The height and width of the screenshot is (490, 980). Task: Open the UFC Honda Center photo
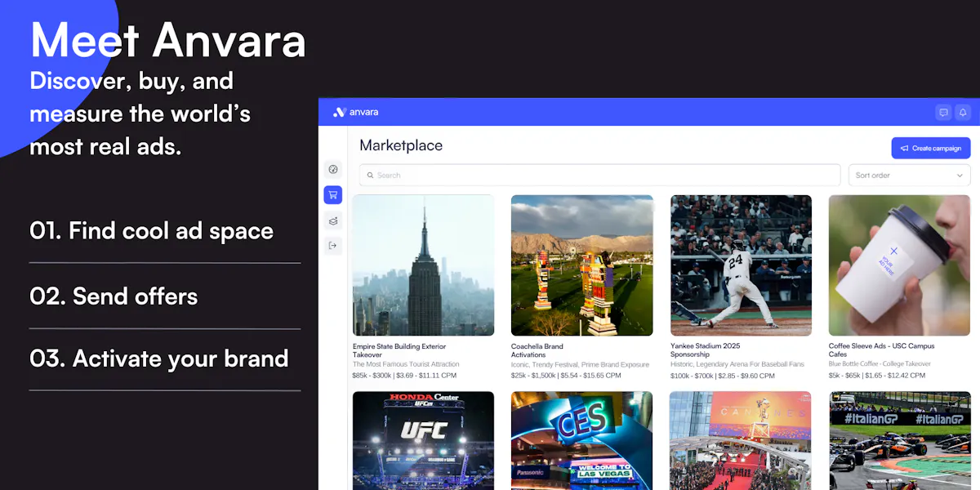423,441
